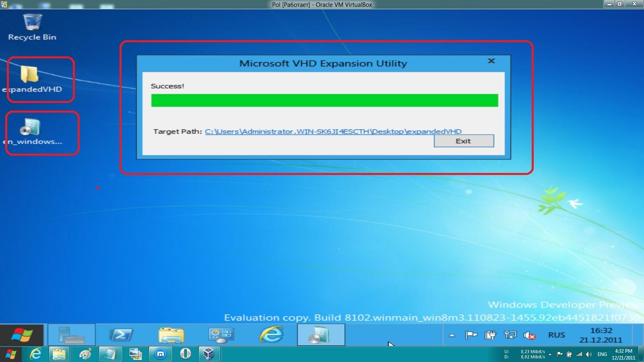Select VirtualBox cube on host taskbar

pos(208,354)
